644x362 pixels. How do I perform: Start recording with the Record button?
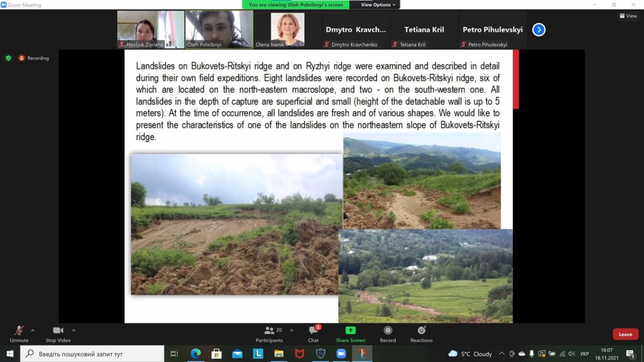click(x=387, y=334)
